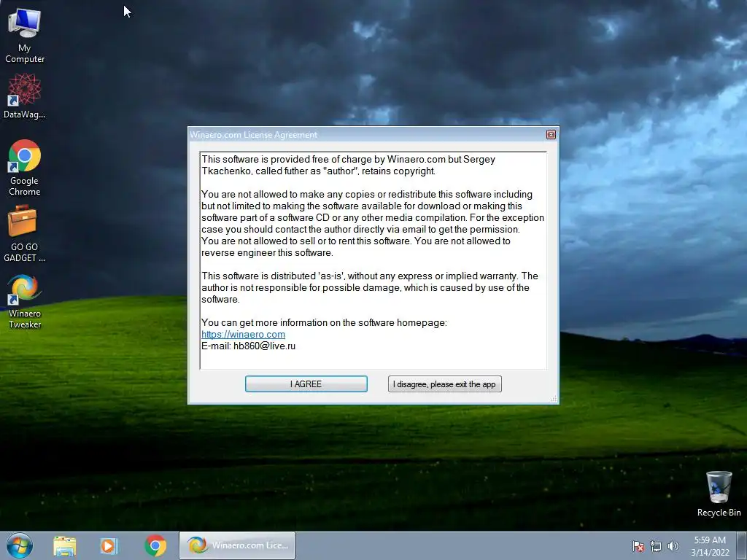Open the https://winaero.com link
The image size is (747, 560).
243,334
